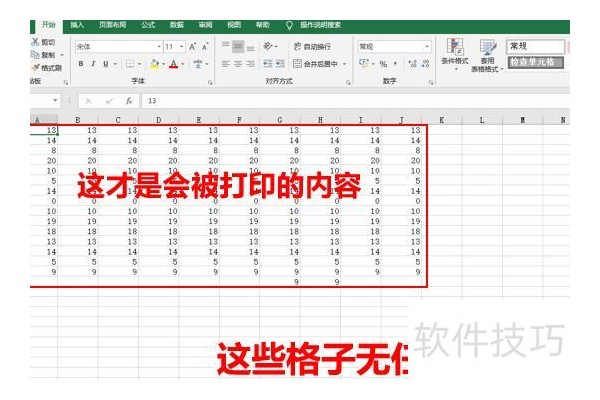Image resolution: width=600 pixels, height=400 pixels.
Task: Toggle Wrap Text (自动换行)
Action: [x=312, y=47]
